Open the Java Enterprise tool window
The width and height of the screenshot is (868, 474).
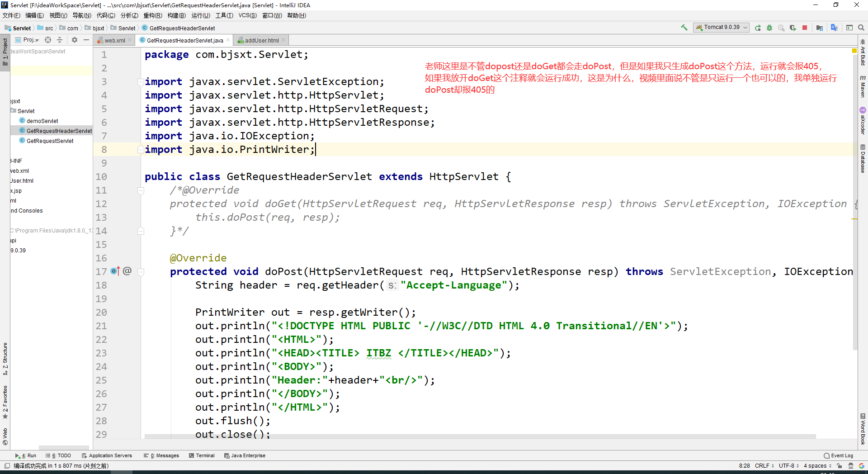tap(245, 455)
